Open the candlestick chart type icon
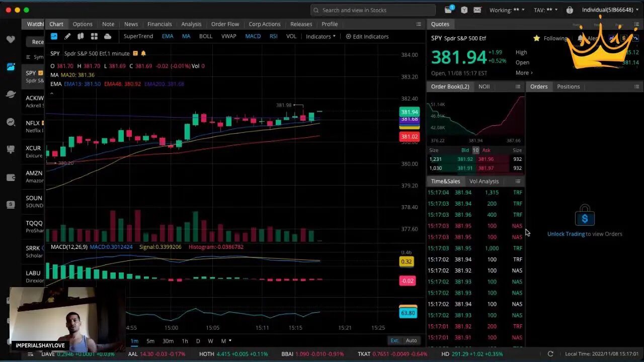Image resolution: width=644 pixels, height=362 pixels. (80, 37)
